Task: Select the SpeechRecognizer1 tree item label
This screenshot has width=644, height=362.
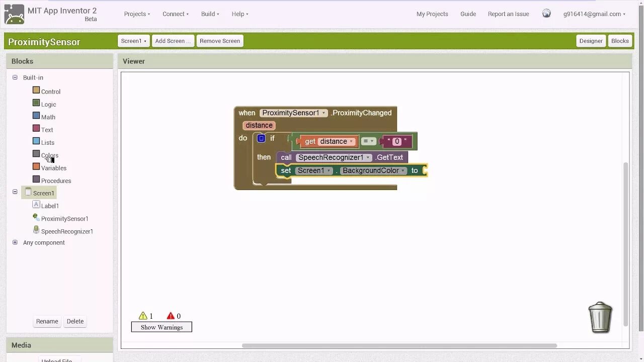Action: click(x=67, y=231)
